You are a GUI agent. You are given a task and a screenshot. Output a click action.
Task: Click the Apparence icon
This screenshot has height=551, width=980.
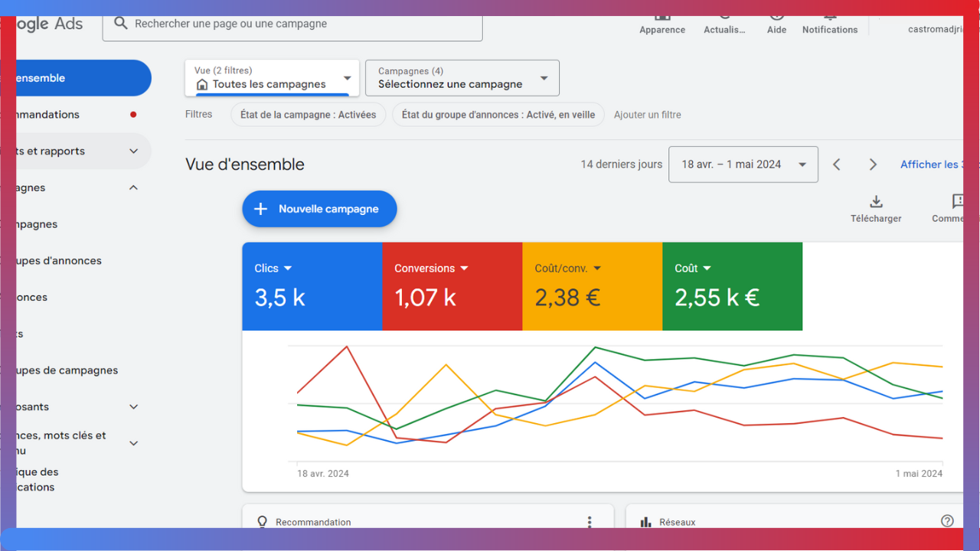662,18
